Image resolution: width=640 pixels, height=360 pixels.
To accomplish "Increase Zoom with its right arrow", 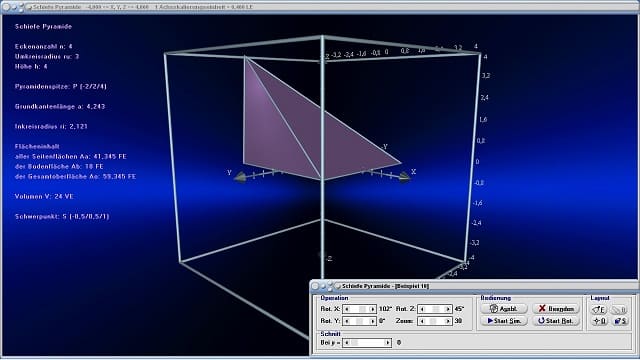I will pyautogui.click(x=448, y=321).
